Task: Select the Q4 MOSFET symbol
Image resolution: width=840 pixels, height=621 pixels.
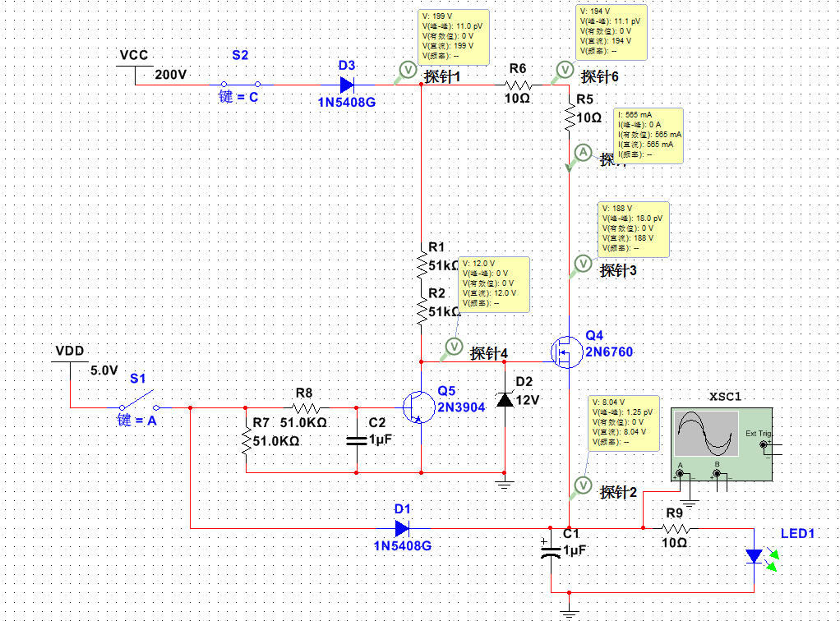Action: (566, 352)
